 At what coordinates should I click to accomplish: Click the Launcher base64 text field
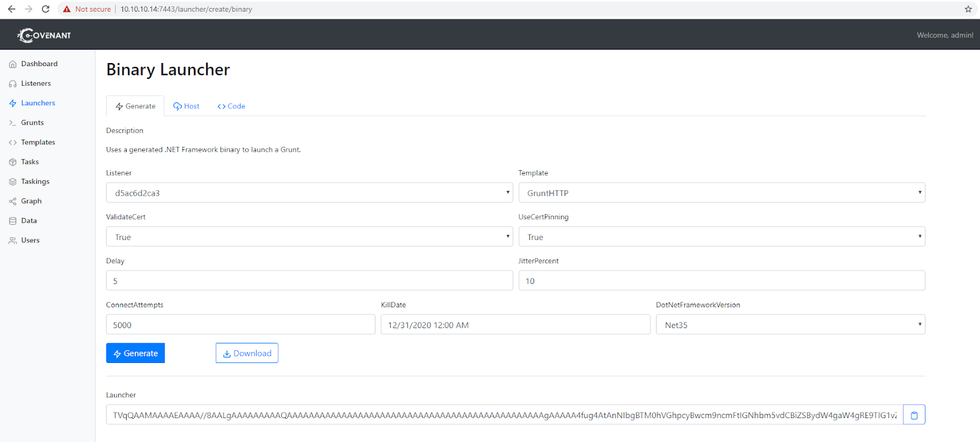[x=504, y=415]
